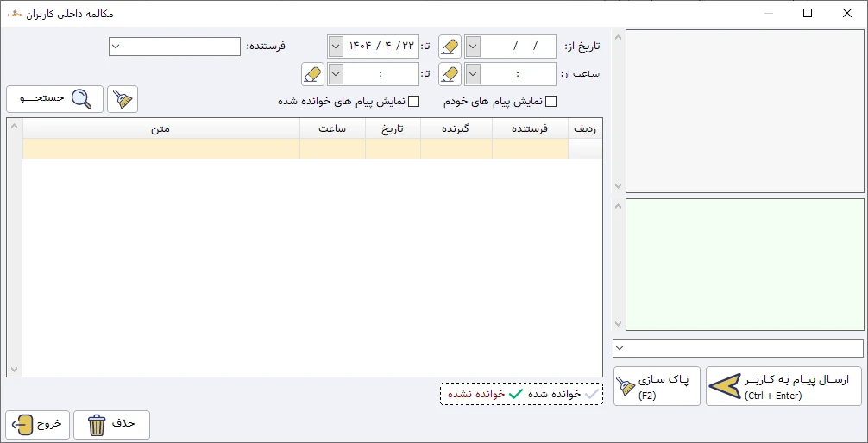Click the time 'تا' input field

381,74
